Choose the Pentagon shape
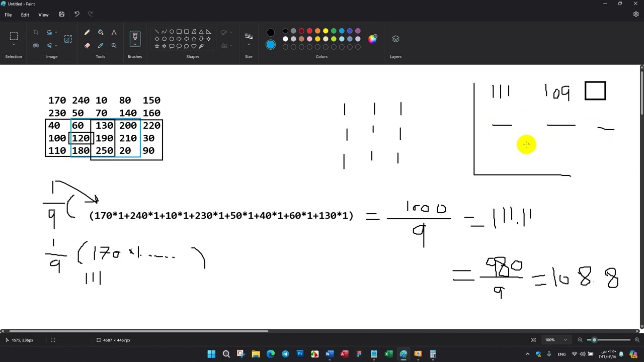Screen dimensions: 644x362 point(164,39)
